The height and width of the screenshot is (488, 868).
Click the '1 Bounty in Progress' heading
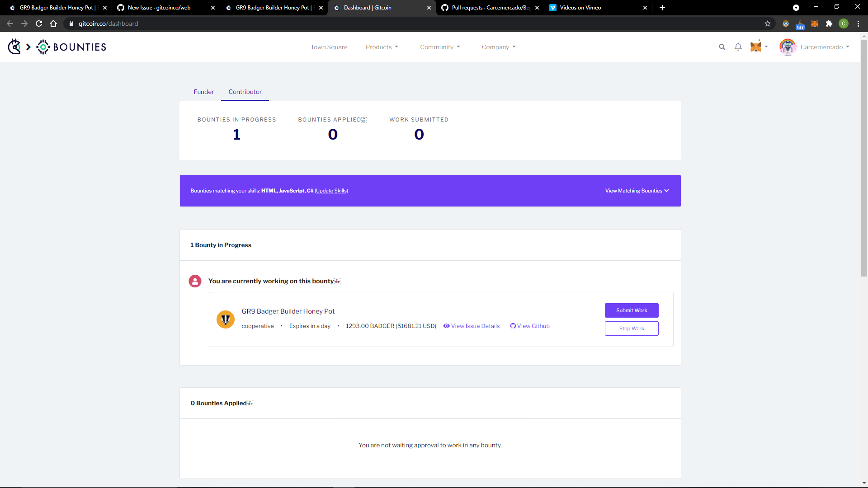pyautogui.click(x=221, y=245)
